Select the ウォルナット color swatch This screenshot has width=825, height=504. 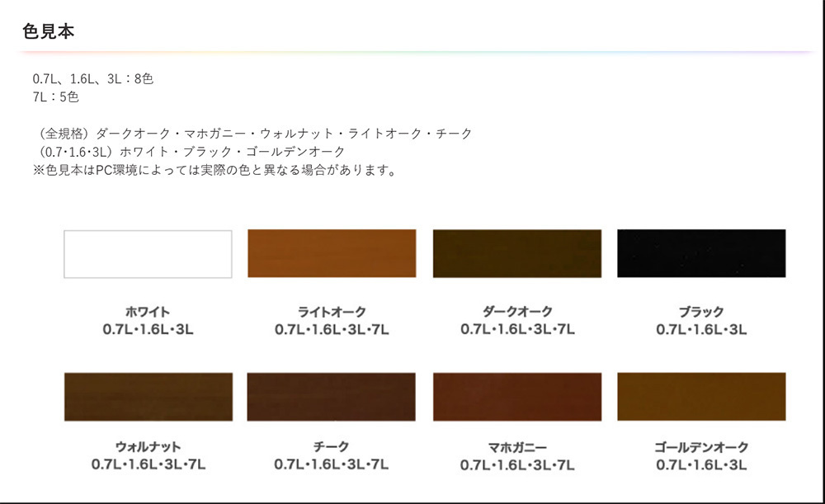click(x=148, y=397)
